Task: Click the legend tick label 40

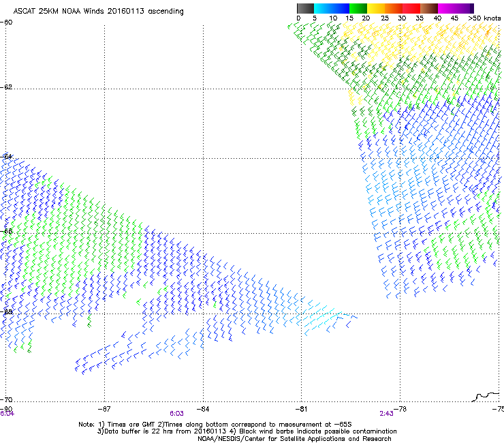Action: [x=437, y=18]
